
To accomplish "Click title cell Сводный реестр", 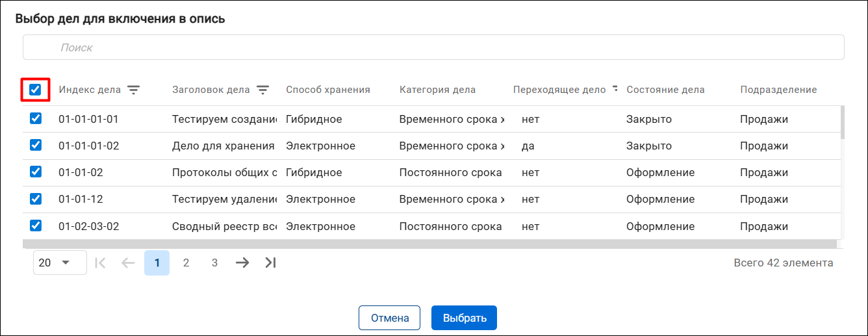I will click(225, 226).
